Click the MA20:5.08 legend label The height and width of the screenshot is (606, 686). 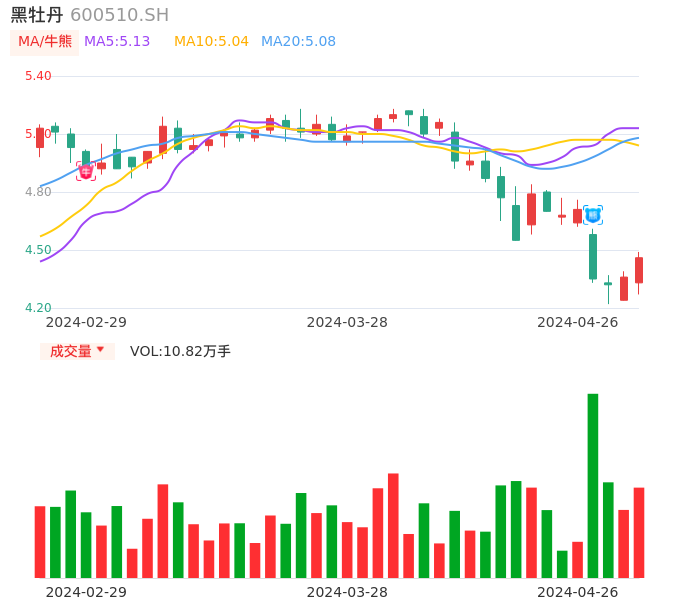pyautogui.click(x=298, y=42)
